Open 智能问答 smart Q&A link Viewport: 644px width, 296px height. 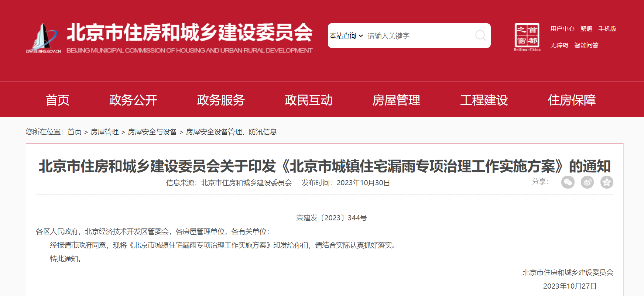tap(586, 45)
